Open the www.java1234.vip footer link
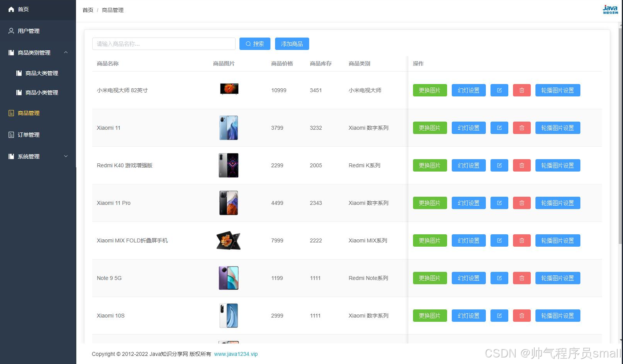The image size is (623, 364). click(x=236, y=354)
